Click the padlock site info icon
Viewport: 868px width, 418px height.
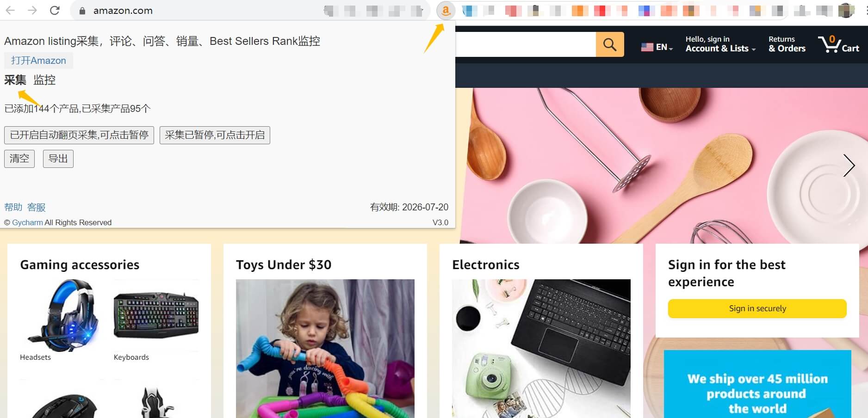point(82,11)
